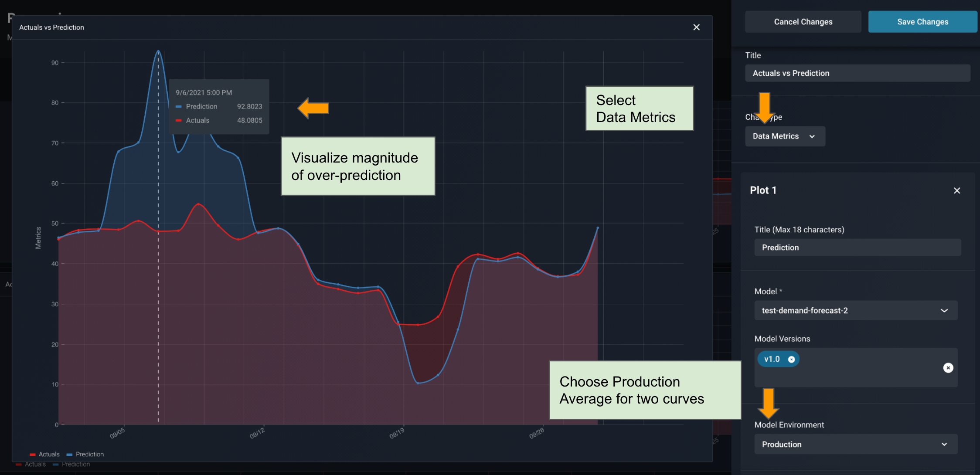Clear all Model Versions with the circle X
The width and height of the screenshot is (980, 475).
point(948,368)
